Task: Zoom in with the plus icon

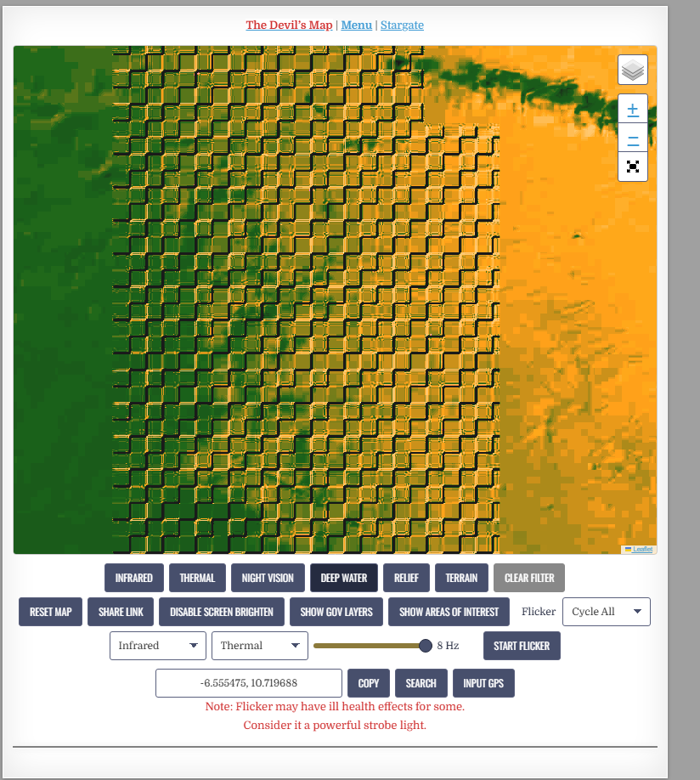Action: tap(632, 109)
